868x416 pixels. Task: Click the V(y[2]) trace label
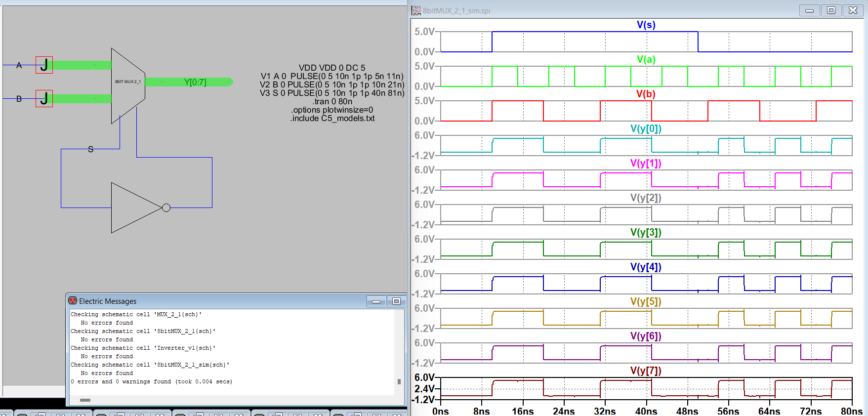coord(646,198)
